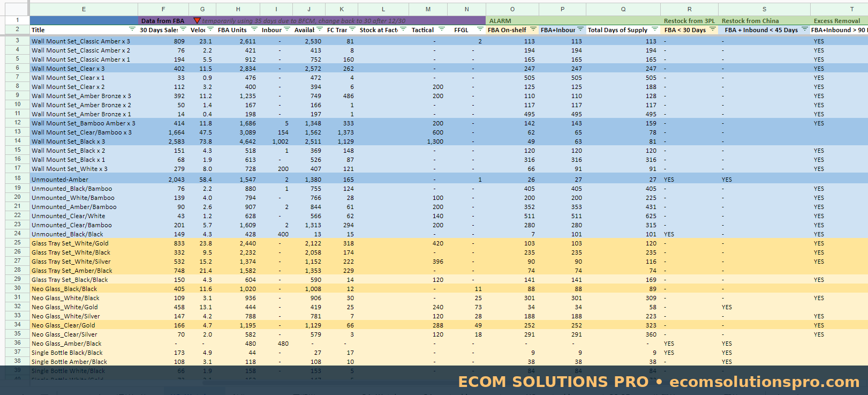Viewport: 868px width, 395px height.
Task: Expand FBA On-shelf filter dropdown
Action: (x=533, y=29)
